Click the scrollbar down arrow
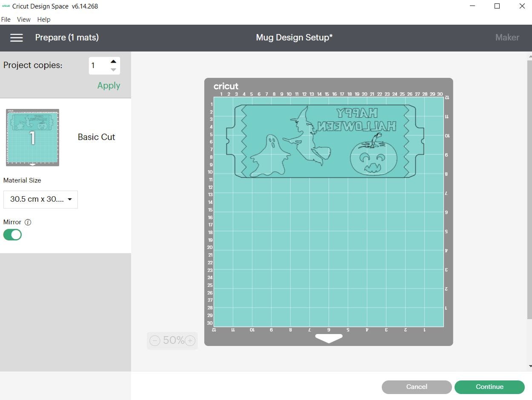The image size is (532, 400). pos(529,366)
